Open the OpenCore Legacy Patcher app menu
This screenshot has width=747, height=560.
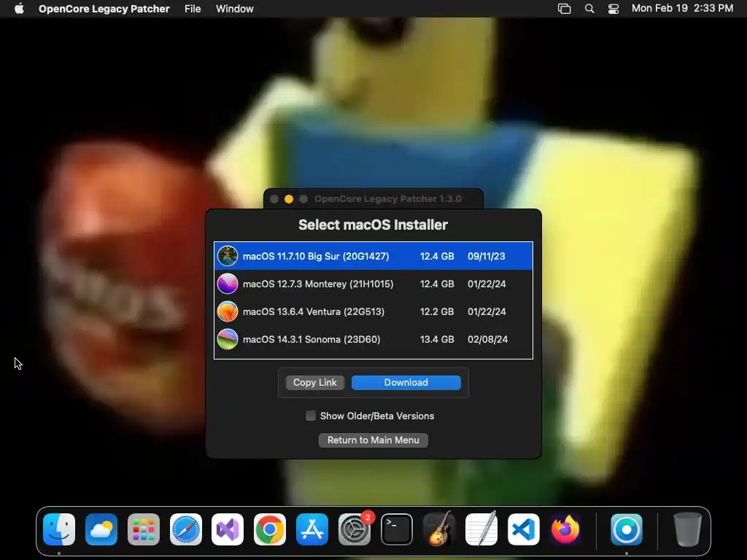coord(104,9)
